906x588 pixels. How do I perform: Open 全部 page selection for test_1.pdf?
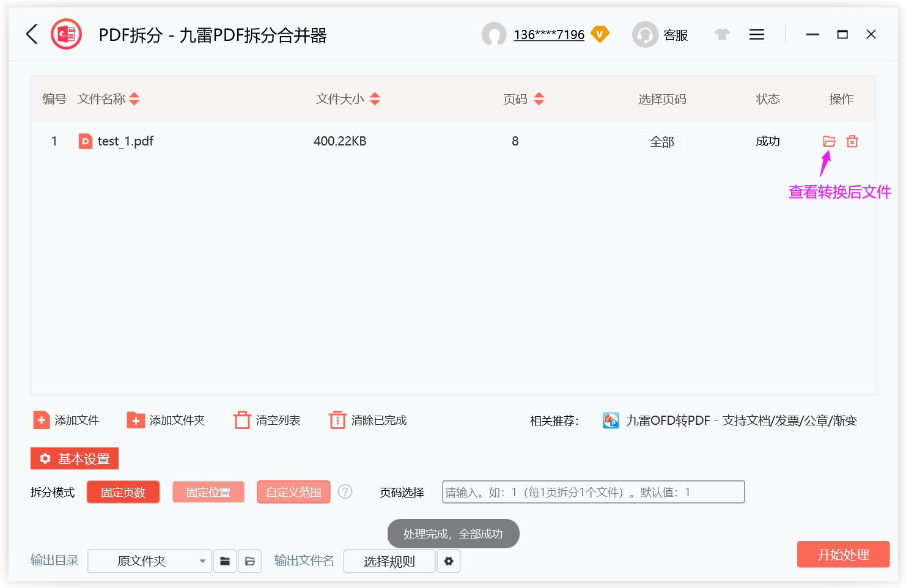tap(662, 142)
